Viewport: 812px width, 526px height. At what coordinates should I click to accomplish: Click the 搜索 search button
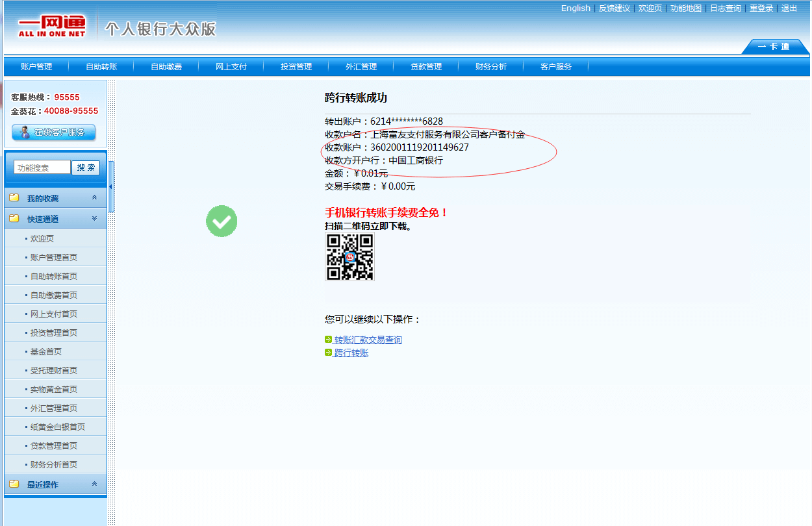tap(86, 168)
